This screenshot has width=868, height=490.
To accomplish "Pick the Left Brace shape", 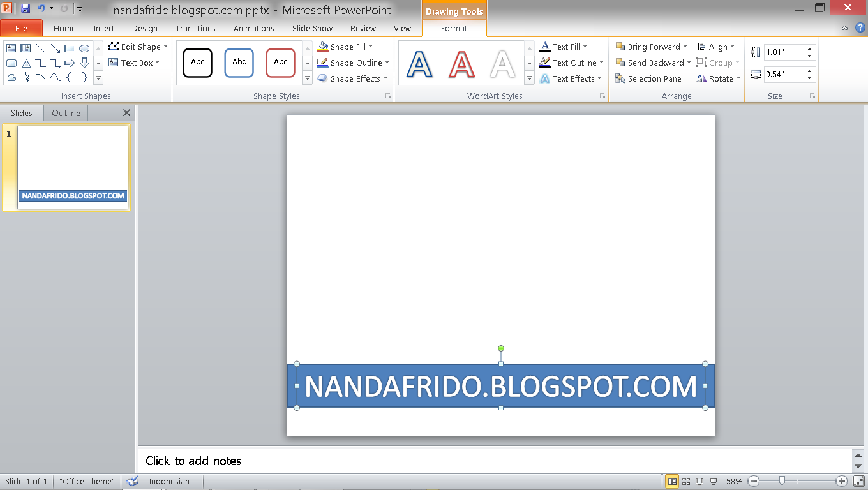I will [x=70, y=78].
